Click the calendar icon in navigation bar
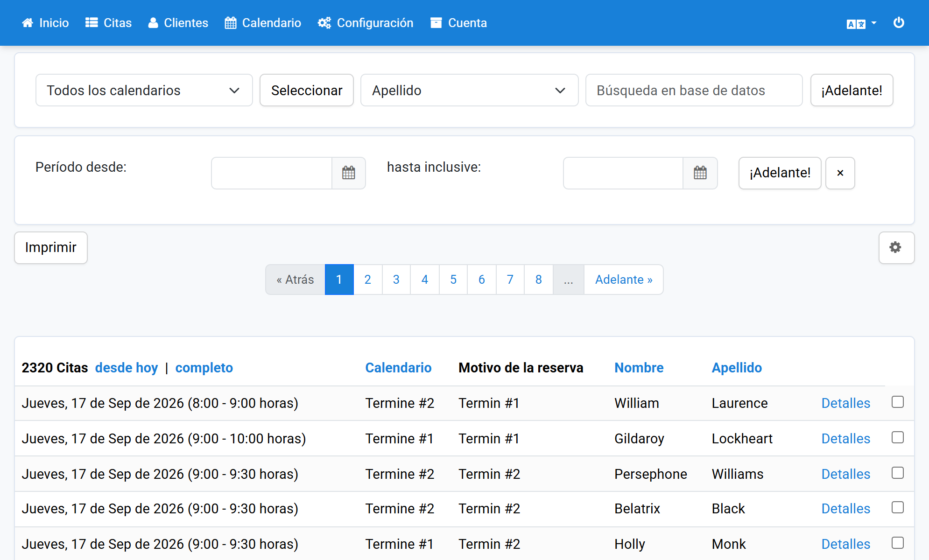Screen dimensions: 929x560 [231, 23]
